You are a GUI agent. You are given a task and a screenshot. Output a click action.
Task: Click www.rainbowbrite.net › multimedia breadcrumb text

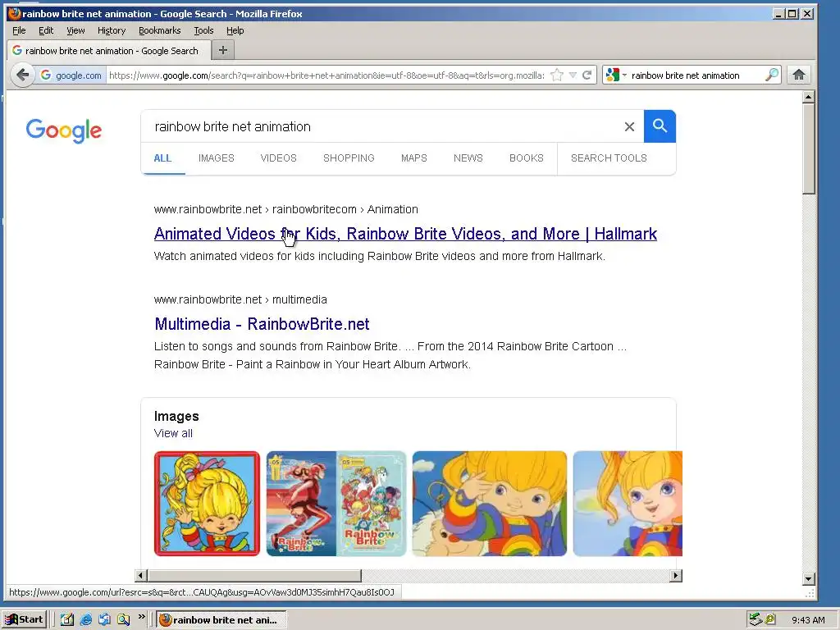[x=240, y=299]
